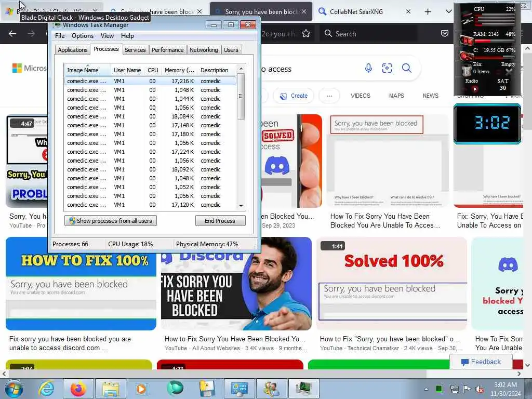Click the Bing Create button
Screen dimensions: 532x399
294,96
